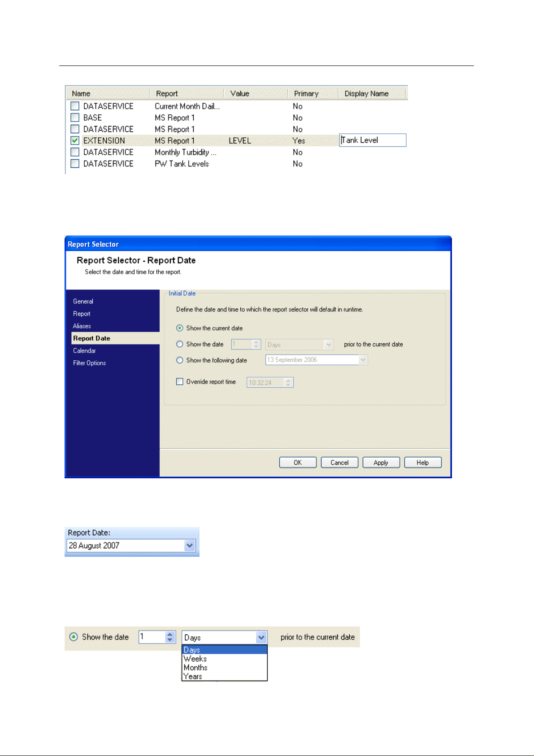
Task: Check the DATASERVICE Current Month Daily checkbox
Action: (75, 106)
